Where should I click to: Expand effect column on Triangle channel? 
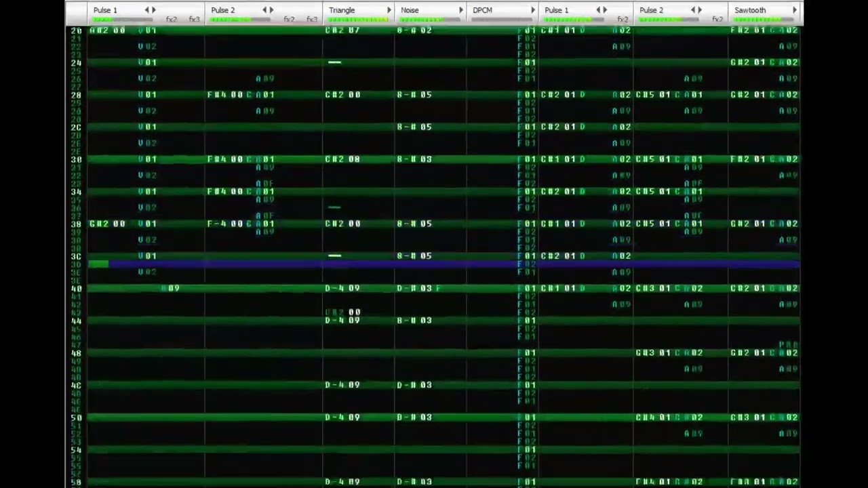[389, 10]
